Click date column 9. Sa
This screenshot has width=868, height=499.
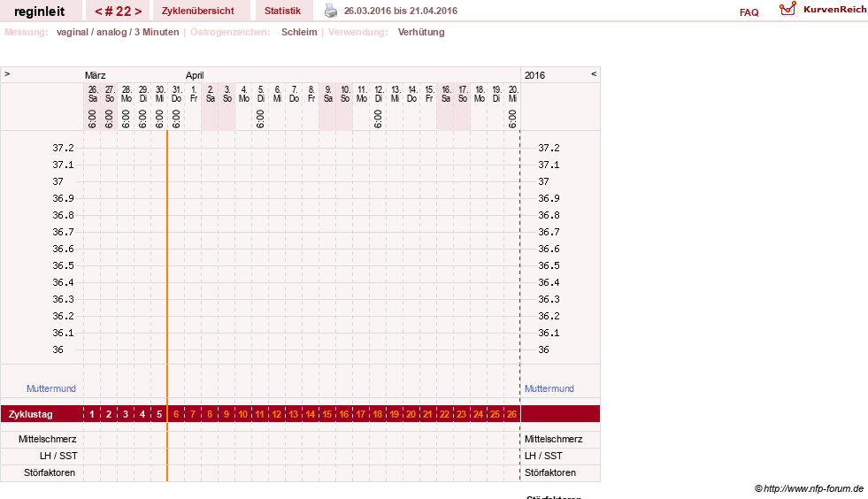[327, 94]
